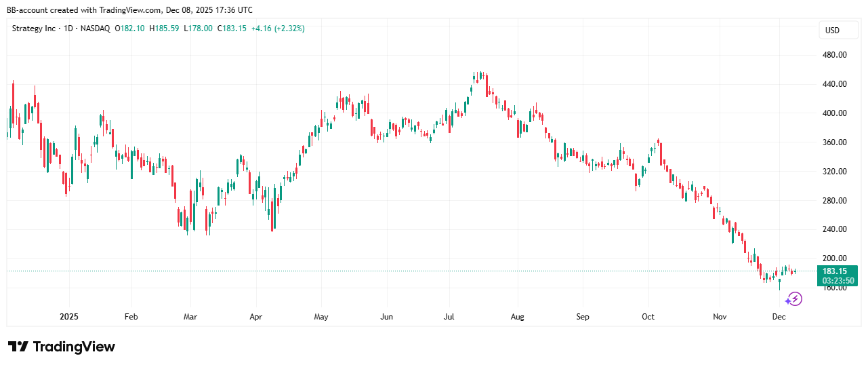This screenshot has width=868, height=367.
Task: Click the 'Jul' label on time axis
Action: pos(449,317)
